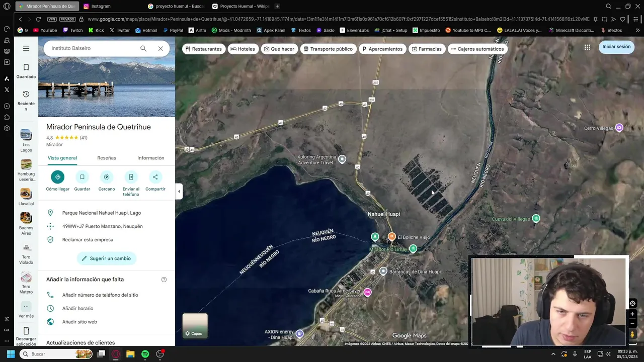644x362 pixels.
Task: Show my location on map
Action: coord(632,303)
